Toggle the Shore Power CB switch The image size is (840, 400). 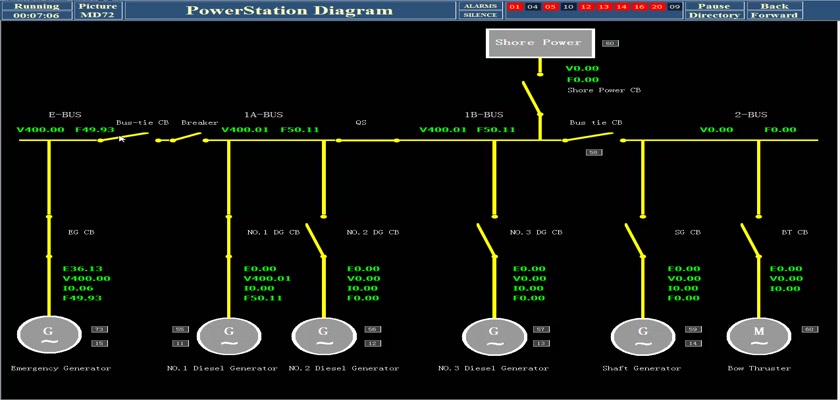pyautogui.click(x=531, y=98)
